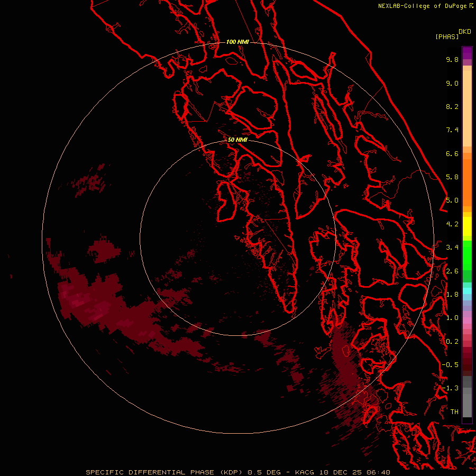Pick the dark orange color band in legend
The width and height of the screenshot is (476, 476).
coord(467,182)
